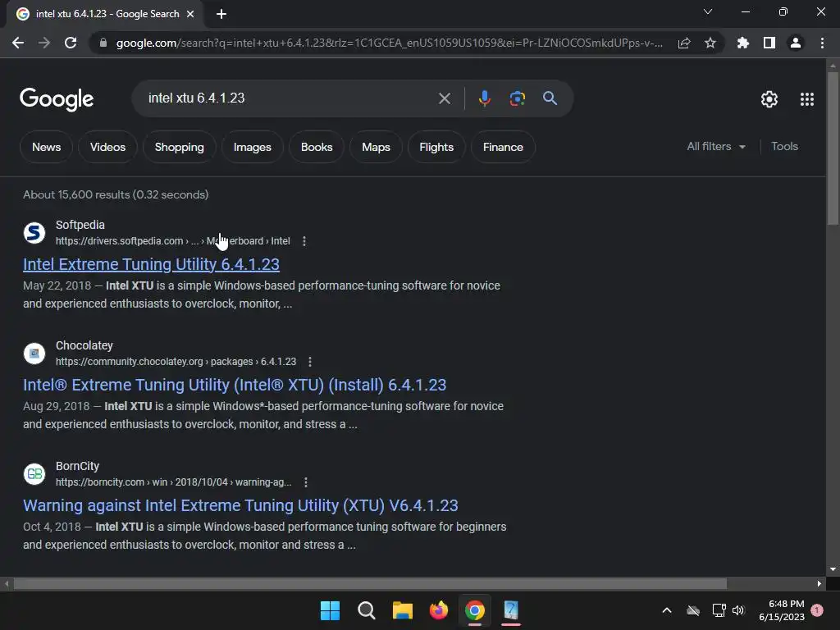This screenshot has width=840, height=630.
Task: Open Intel Extreme Tuning Utility 6.4.1.23 Softpedia link
Action: pos(151,264)
